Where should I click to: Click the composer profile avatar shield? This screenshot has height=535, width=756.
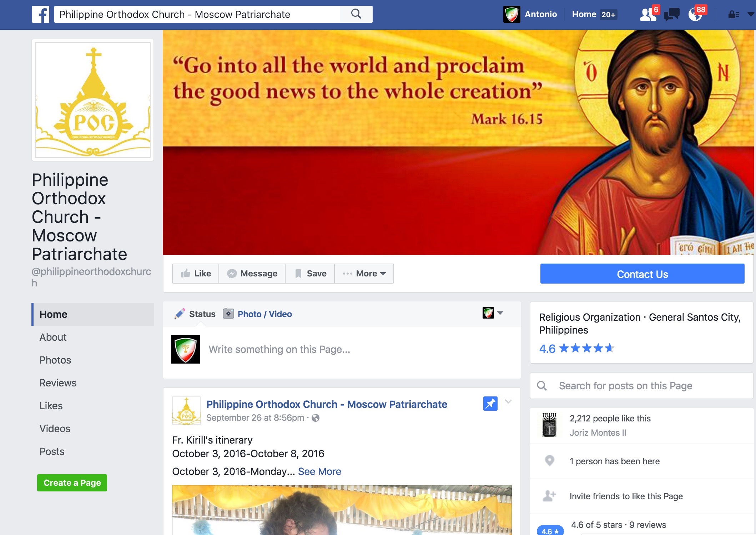pos(186,349)
